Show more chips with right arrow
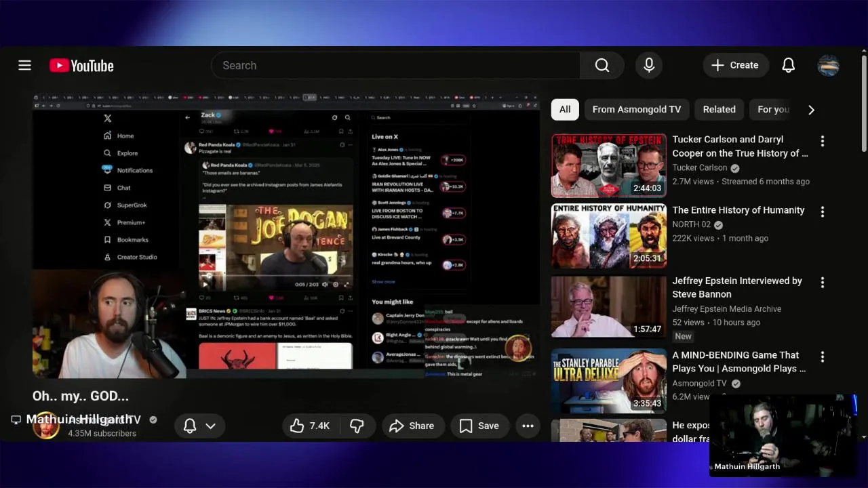 [811, 109]
